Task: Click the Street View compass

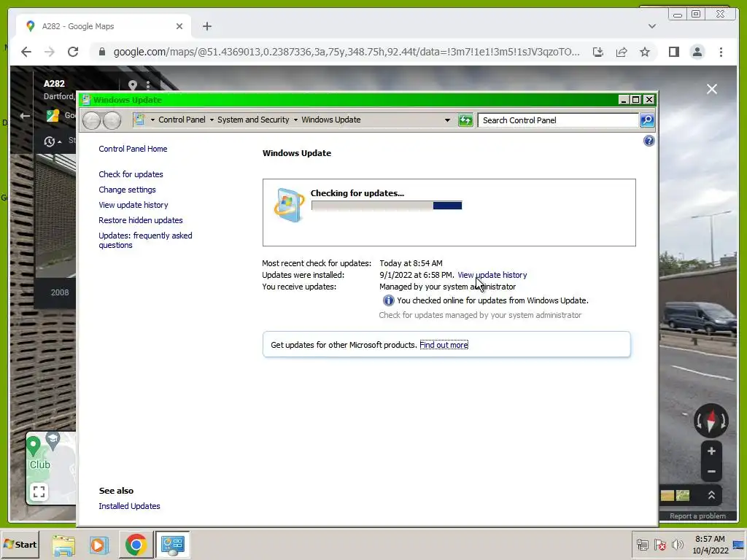Action: [x=711, y=421]
